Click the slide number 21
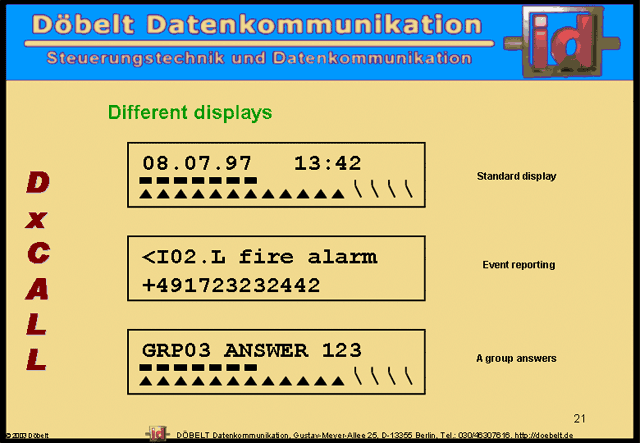Viewport: 640px width, 443px height. (x=580, y=419)
